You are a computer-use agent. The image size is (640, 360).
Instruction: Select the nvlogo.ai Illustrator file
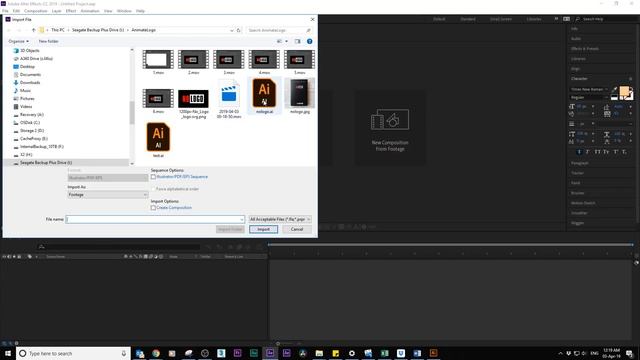[264, 96]
